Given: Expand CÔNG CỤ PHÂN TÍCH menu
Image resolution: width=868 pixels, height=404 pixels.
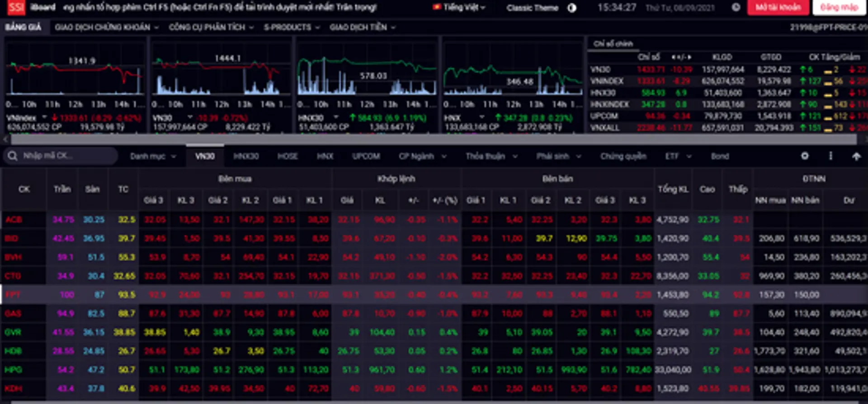Looking at the screenshot, I should click(x=211, y=27).
